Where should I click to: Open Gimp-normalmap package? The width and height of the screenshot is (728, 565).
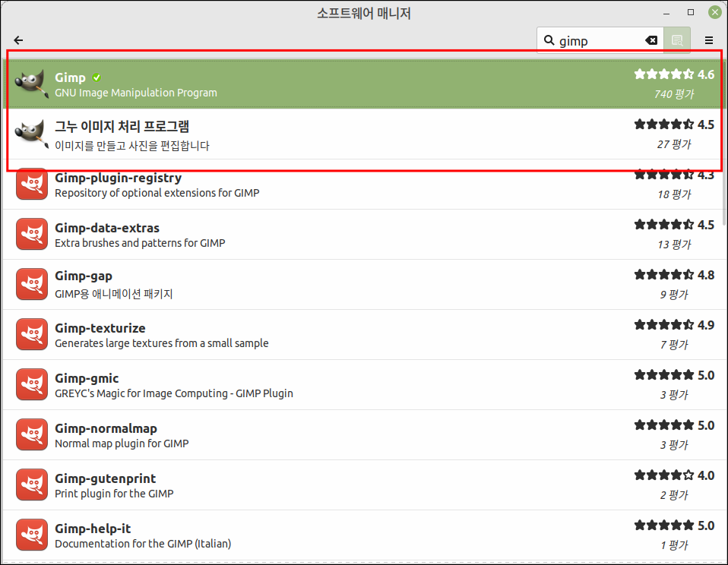[106, 428]
